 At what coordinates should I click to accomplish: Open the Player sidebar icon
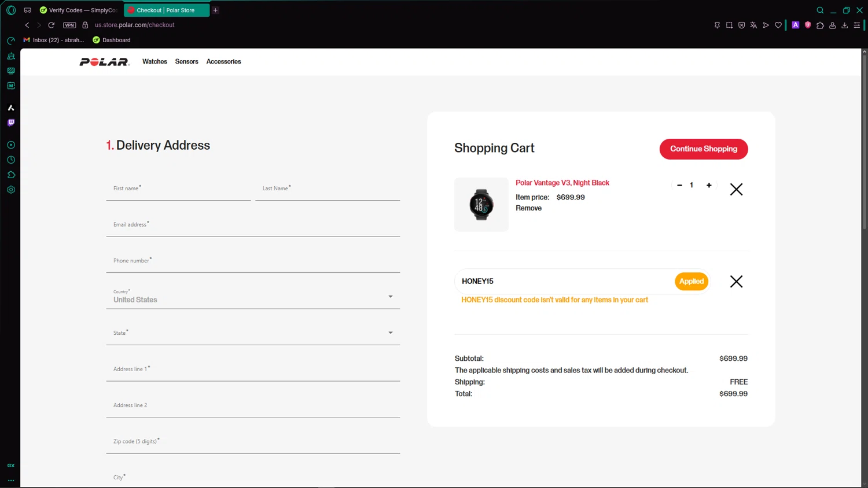click(x=11, y=145)
